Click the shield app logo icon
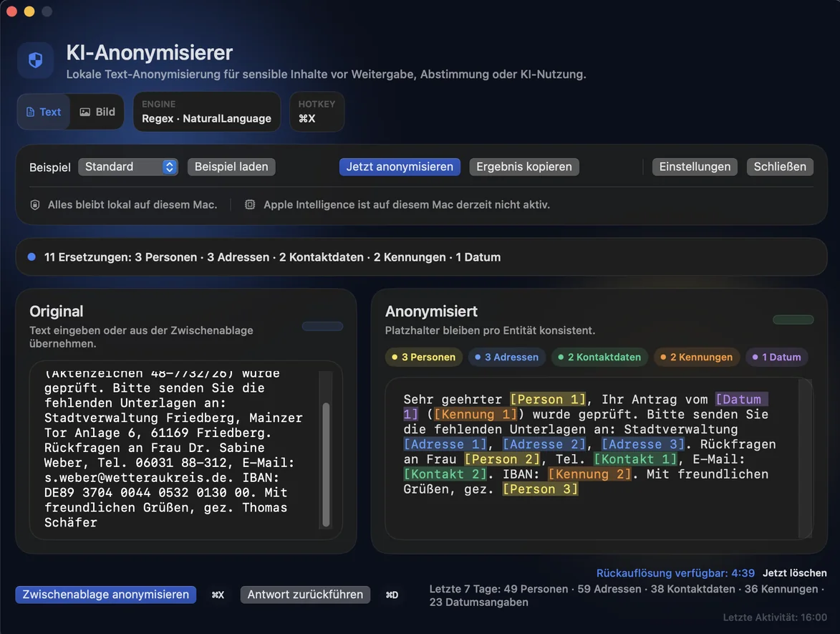 35,60
